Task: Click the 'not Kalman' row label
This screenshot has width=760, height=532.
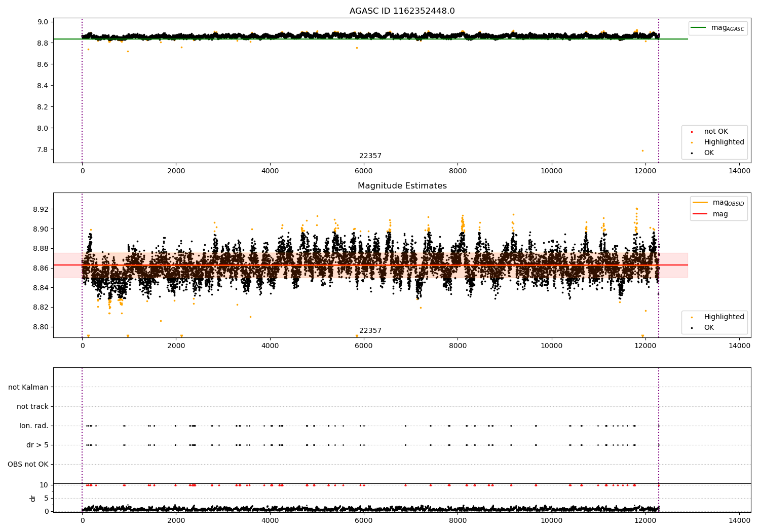Action: tap(28, 387)
